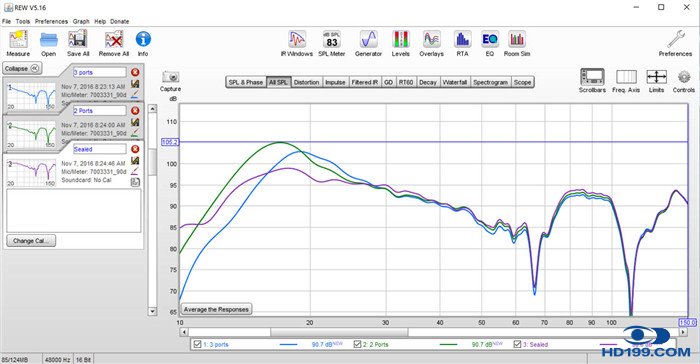Collapse the measurements panel
700x364 pixels.
point(22,69)
